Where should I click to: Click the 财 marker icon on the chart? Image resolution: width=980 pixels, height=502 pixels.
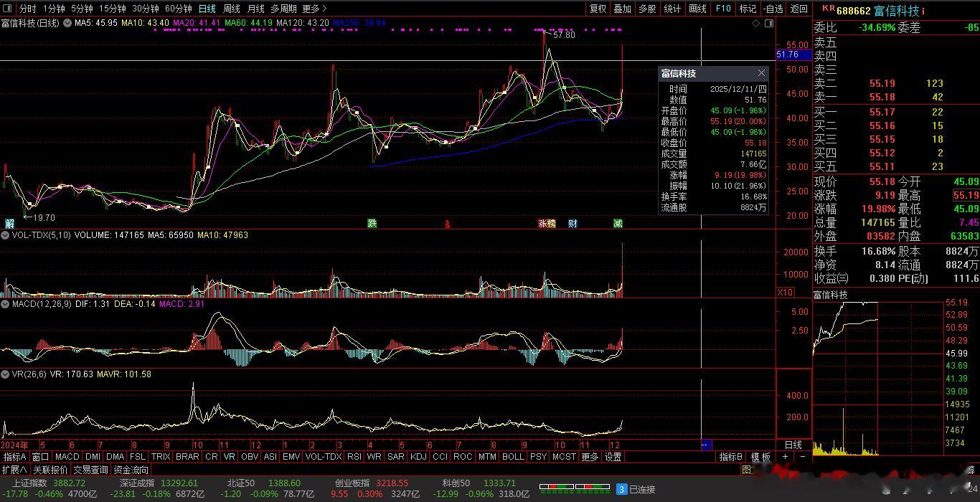(573, 224)
